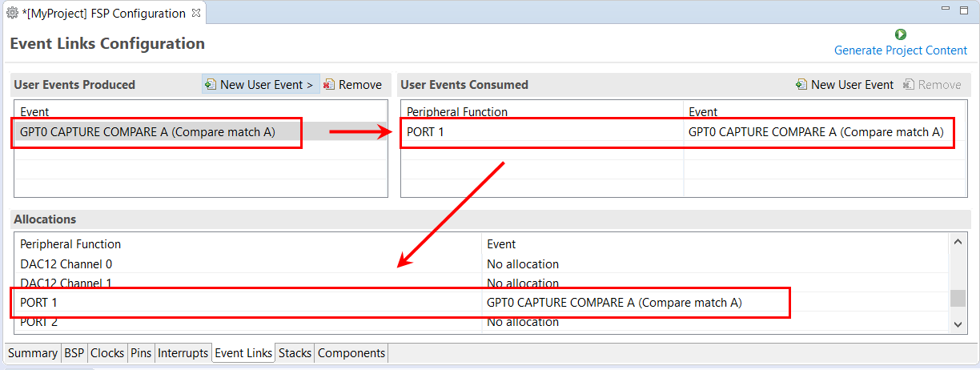The image size is (980, 370).
Task: Open the Generate Project Content link
Action: 901,50
